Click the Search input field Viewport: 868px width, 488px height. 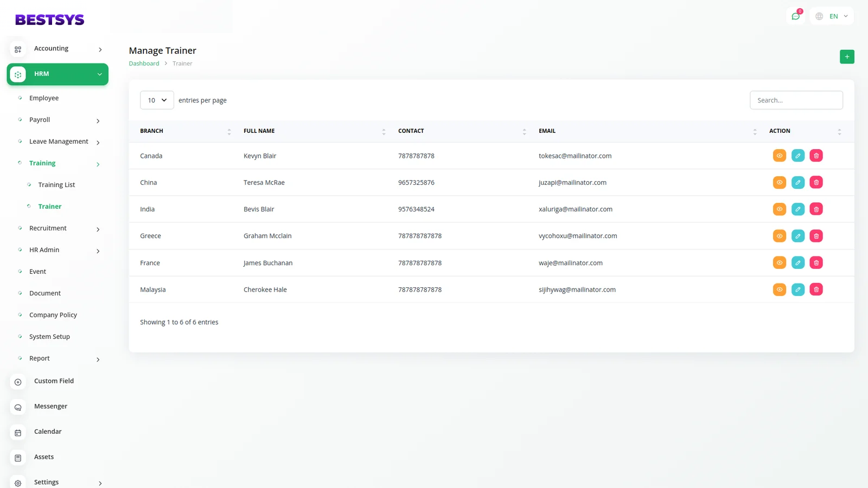tap(796, 100)
